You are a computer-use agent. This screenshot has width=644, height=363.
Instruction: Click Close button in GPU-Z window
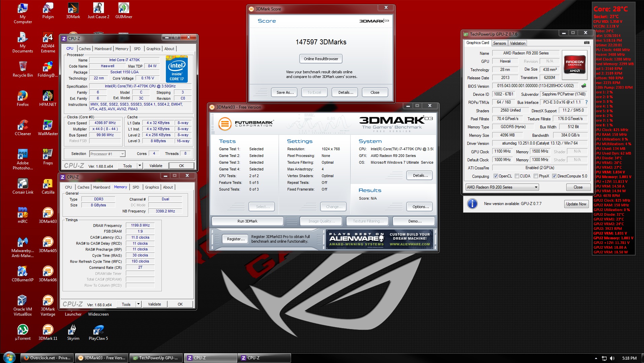[578, 187]
